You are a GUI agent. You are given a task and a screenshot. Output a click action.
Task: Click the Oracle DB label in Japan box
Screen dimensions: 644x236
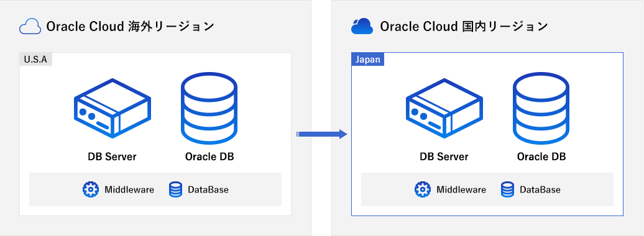click(x=541, y=157)
